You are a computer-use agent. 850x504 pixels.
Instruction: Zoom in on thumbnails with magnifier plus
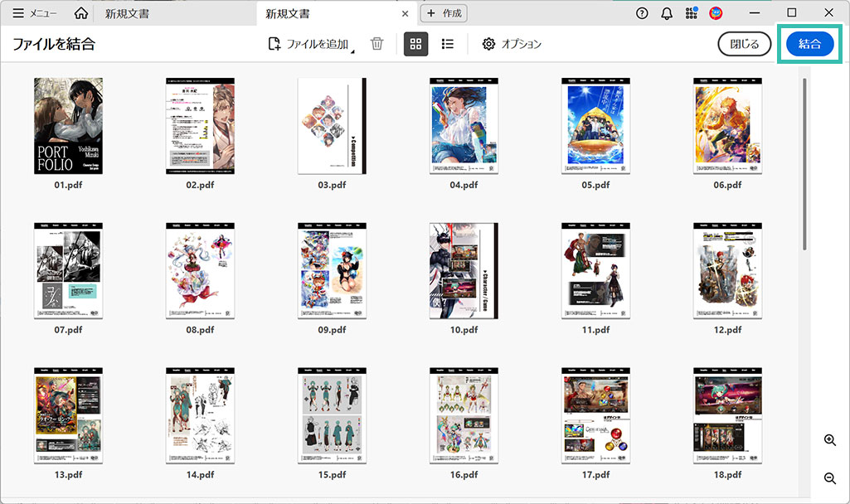tap(829, 440)
